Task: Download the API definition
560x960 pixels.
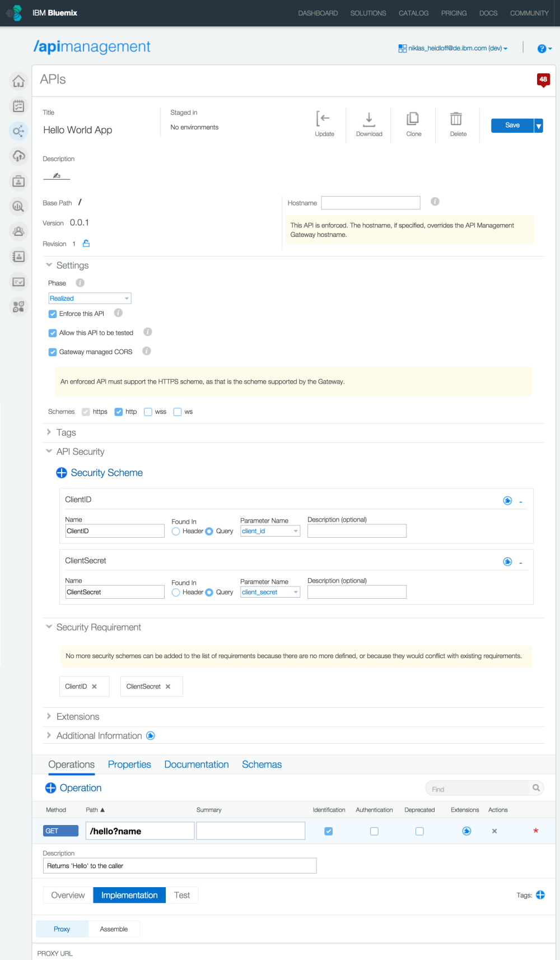Action: coord(369,119)
